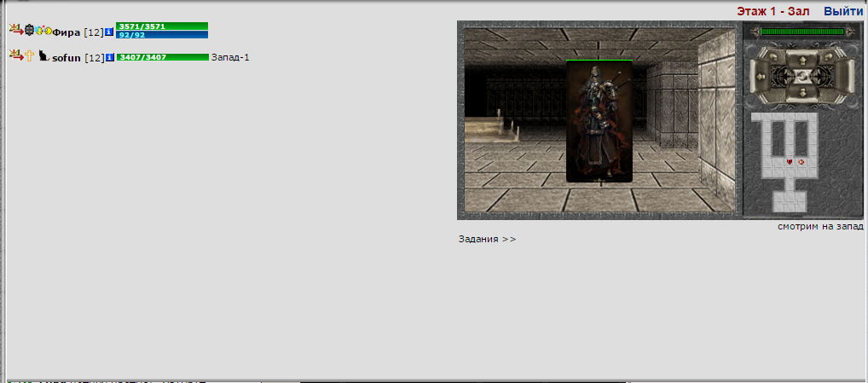Click the player name Фира
This screenshot has height=383, width=868.
[x=67, y=32]
